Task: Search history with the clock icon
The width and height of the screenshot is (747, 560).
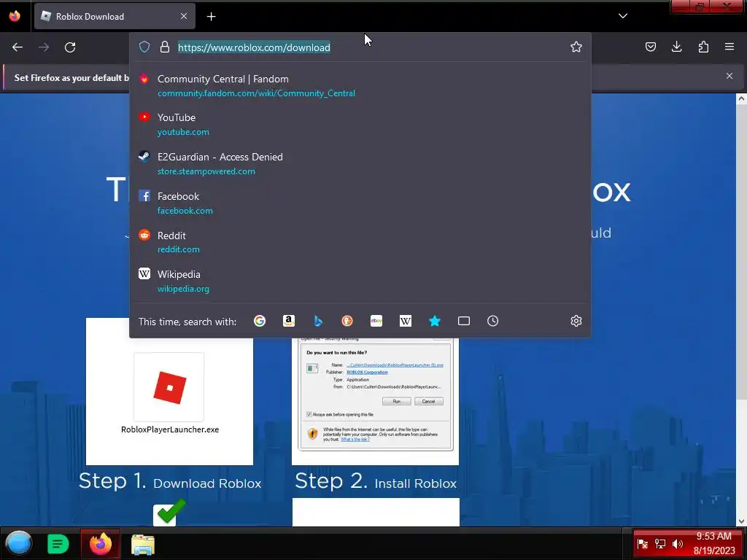Action: [492, 321]
